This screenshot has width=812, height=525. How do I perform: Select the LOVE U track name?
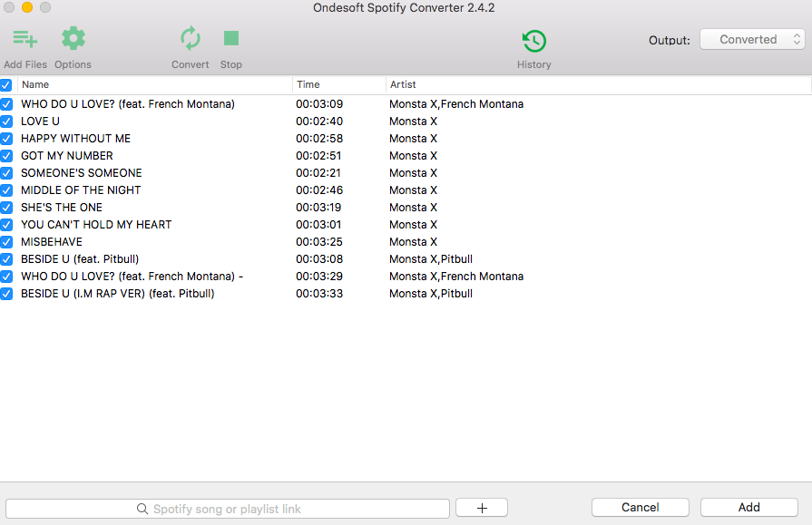pos(41,122)
